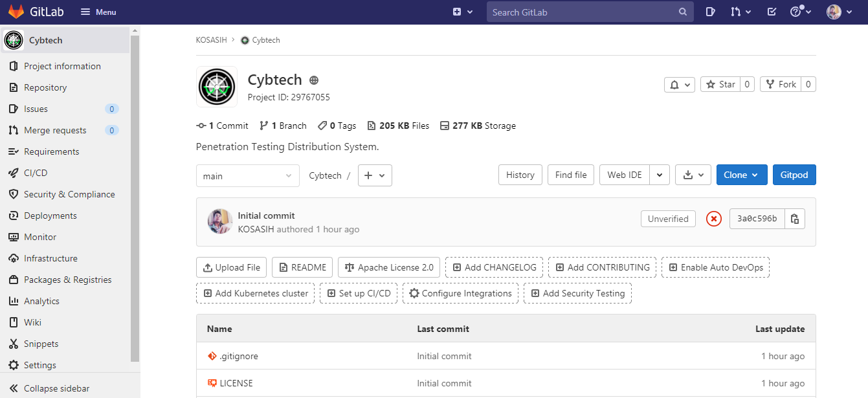The height and width of the screenshot is (398, 868).
Task: Click the Wiki book icon
Action: pos(13,322)
